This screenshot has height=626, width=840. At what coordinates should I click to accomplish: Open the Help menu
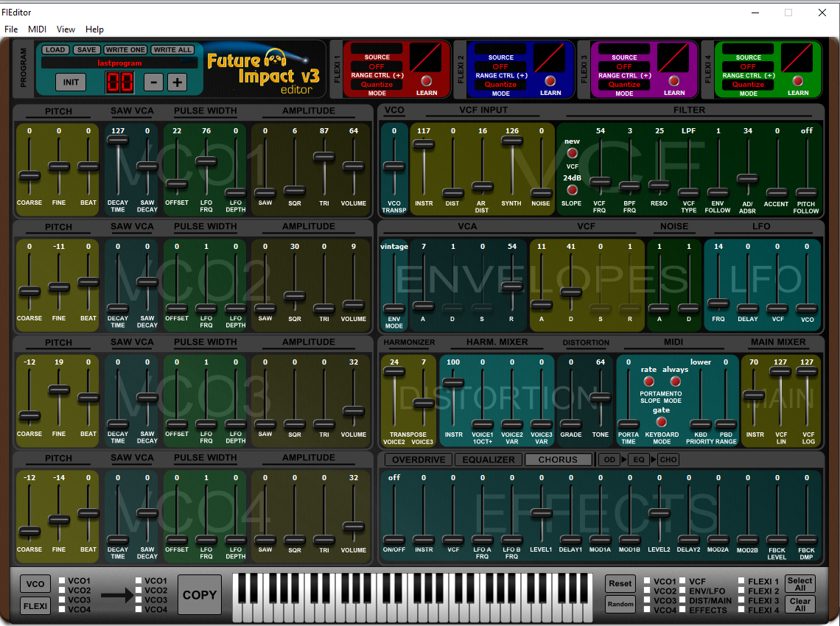(x=94, y=29)
